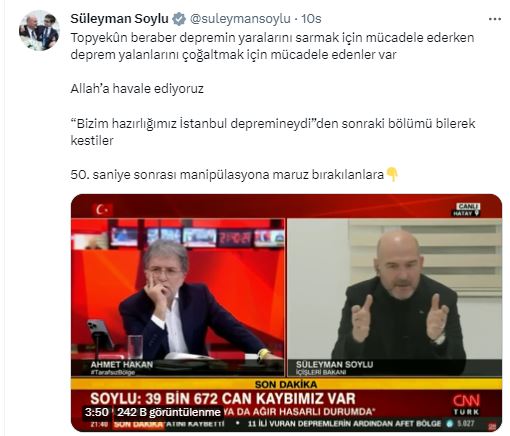The image size is (510, 436).
Task: Open the 10s timestamp permalink
Action: [x=311, y=19]
